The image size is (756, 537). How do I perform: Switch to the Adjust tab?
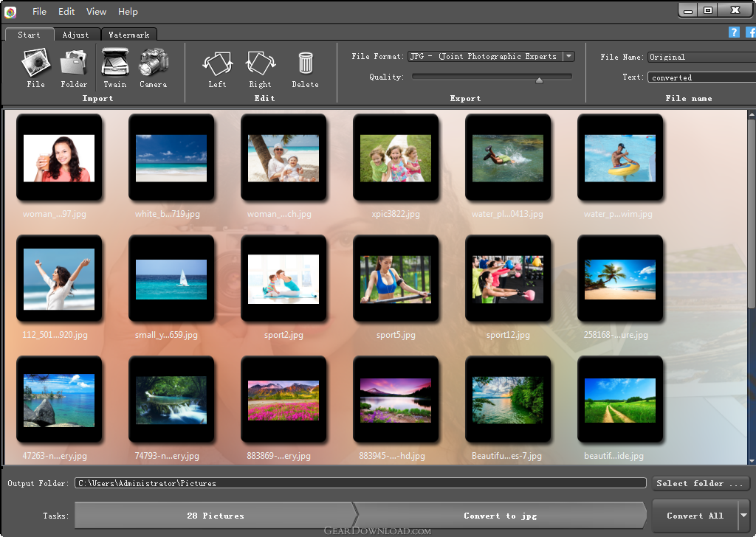76,35
